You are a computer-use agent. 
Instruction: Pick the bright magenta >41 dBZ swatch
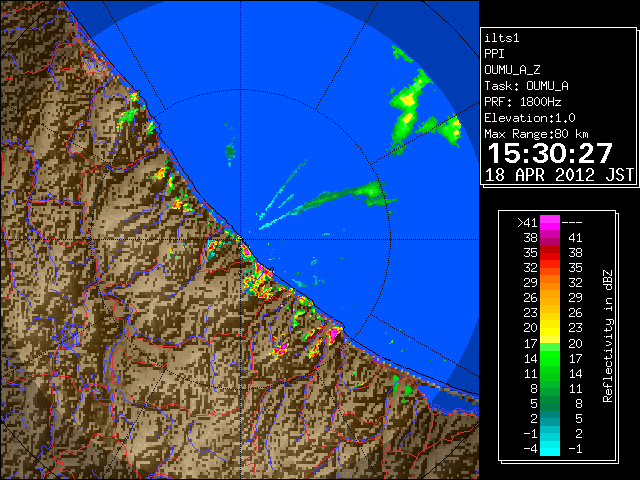550,223
